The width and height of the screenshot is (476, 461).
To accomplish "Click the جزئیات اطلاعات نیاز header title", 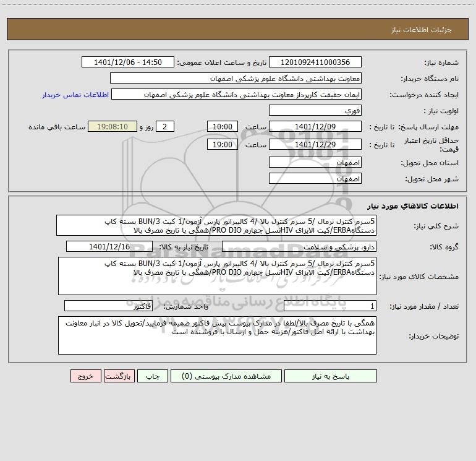I will click(x=422, y=30).
